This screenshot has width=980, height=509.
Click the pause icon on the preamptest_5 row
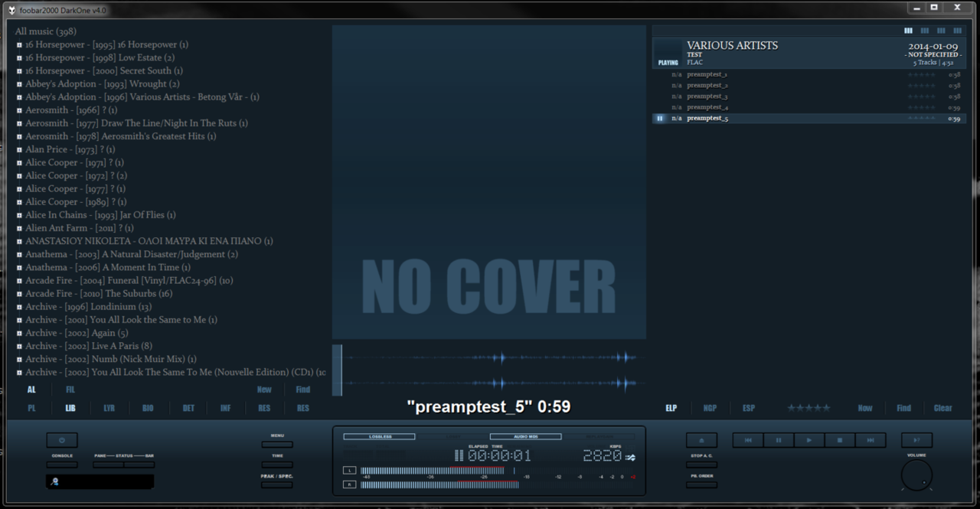coord(660,119)
